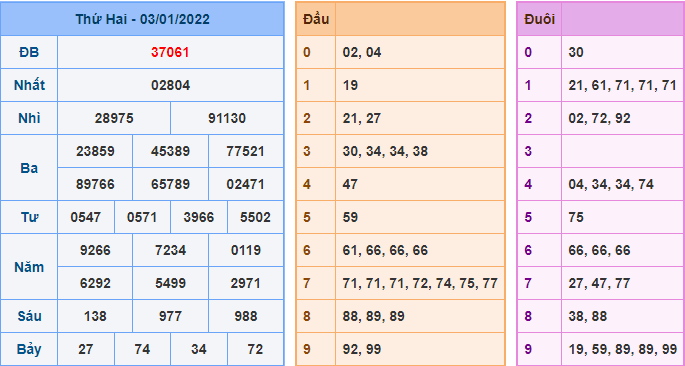This screenshot has width=685, height=366.
Task: Select third prize number 65789
Action: coord(170,184)
